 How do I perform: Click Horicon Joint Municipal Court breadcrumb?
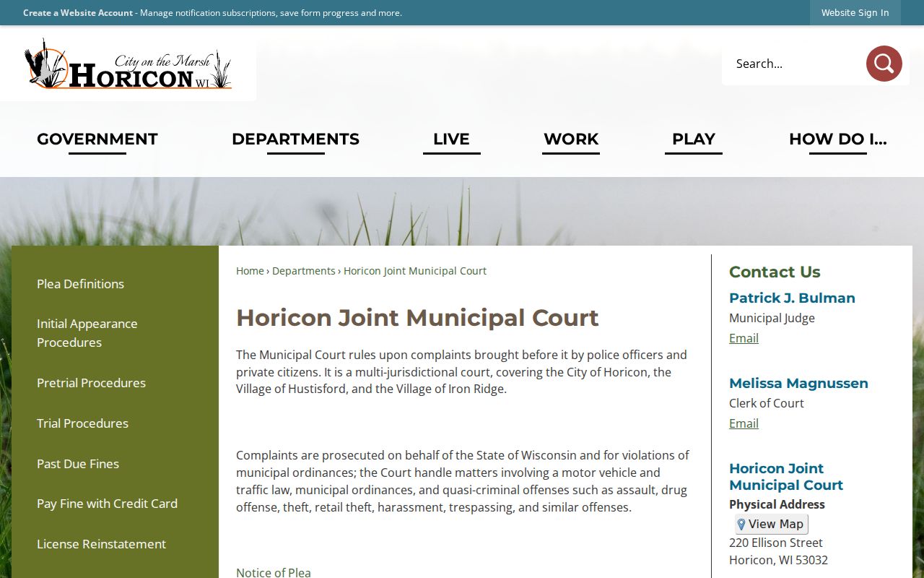coord(415,271)
